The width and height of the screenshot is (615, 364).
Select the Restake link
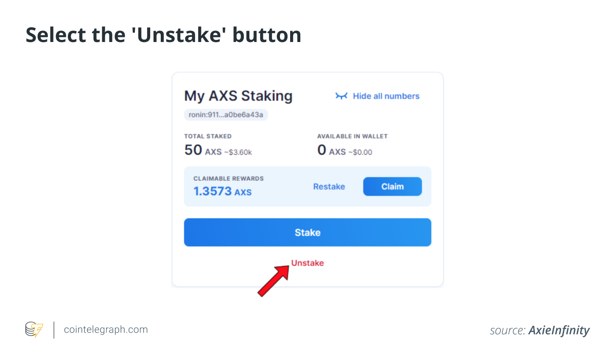[x=329, y=187]
